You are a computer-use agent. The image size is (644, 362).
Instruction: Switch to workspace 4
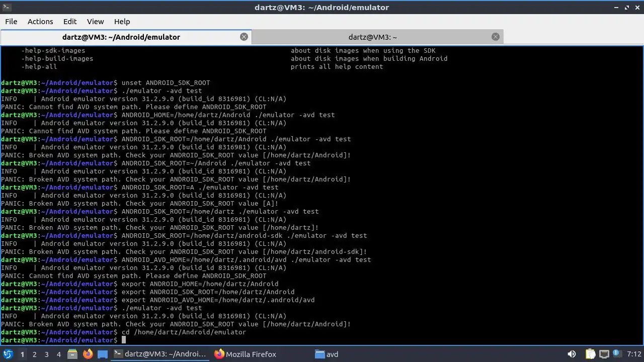tap(58, 354)
